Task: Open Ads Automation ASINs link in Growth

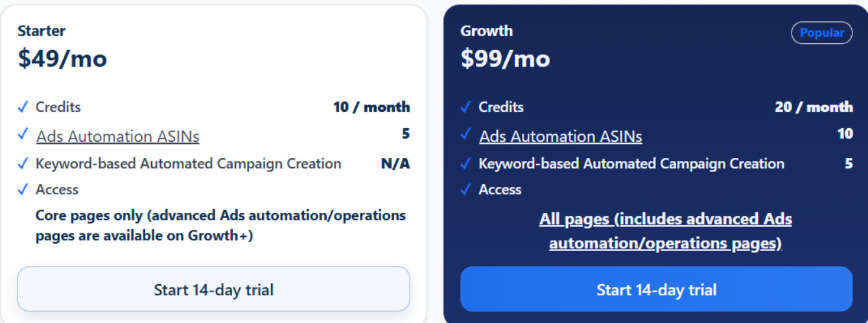Action: (561, 137)
